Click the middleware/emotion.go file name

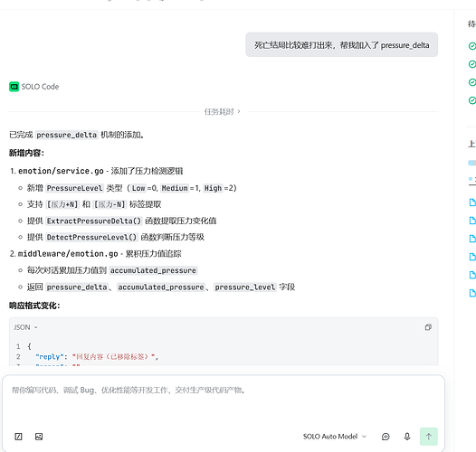click(x=68, y=254)
